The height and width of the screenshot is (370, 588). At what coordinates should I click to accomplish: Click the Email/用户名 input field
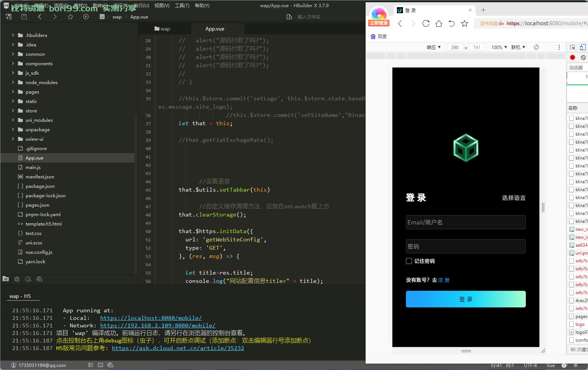tap(466, 222)
